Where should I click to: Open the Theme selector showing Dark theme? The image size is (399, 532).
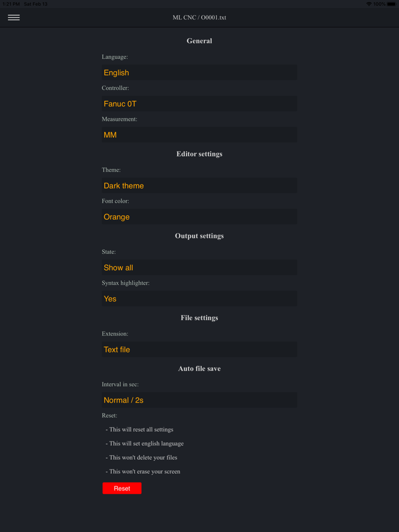199,186
